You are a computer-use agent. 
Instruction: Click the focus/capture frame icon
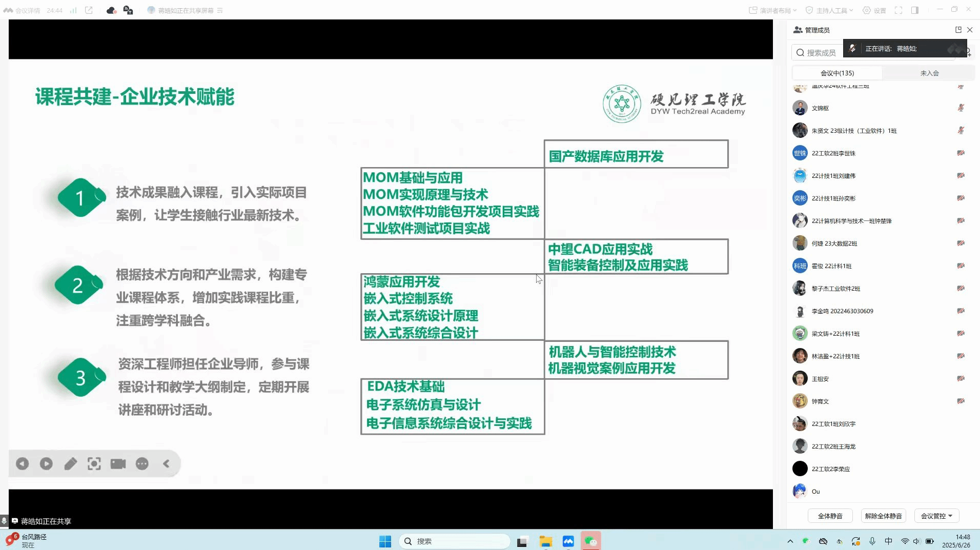pyautogui.click(x=94, y=464)
